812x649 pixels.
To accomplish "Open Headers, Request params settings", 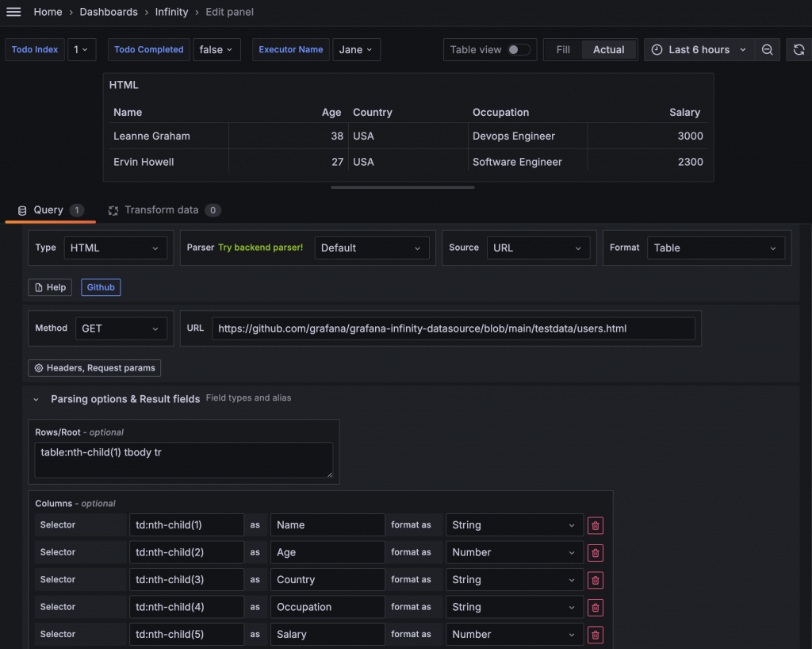I will [94, 368].
